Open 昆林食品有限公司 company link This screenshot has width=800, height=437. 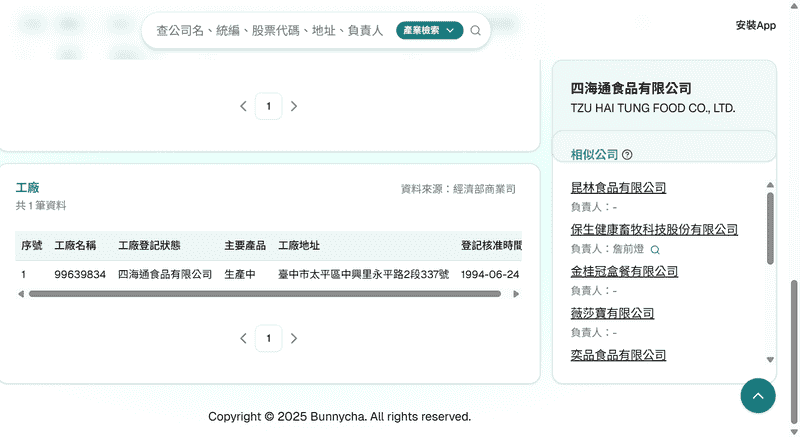[618, 188]
